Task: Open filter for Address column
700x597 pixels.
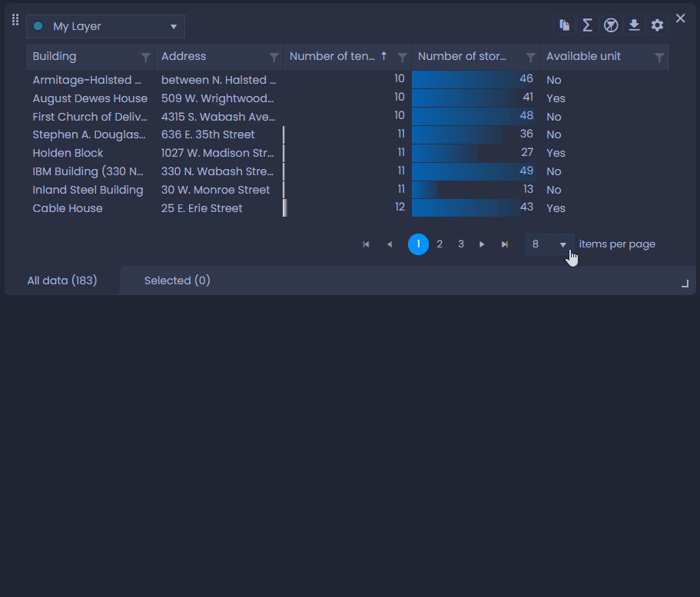Action: (274, 57)
